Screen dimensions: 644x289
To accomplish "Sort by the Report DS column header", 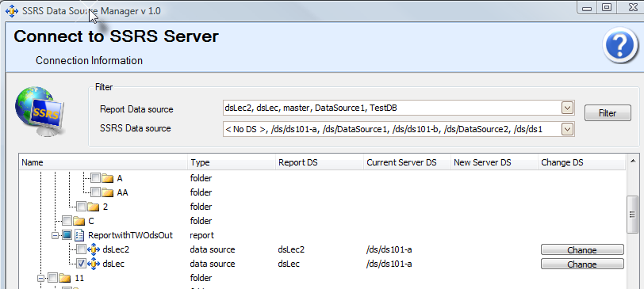I will pyautogui.click(x=320, y=163).
